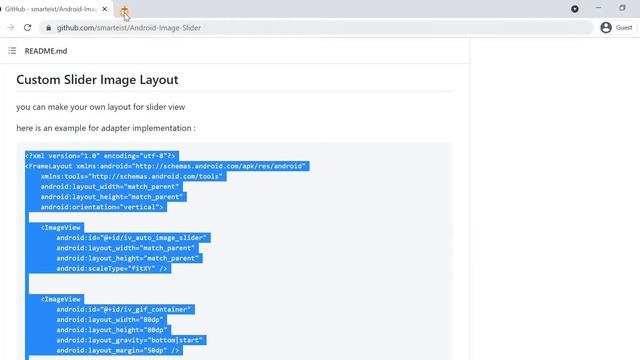Switch to the GitHub smarteist/Android-Image-Slider tab
Image resolution: width=640 pixels, height=360 pixels.
[50, 9]
